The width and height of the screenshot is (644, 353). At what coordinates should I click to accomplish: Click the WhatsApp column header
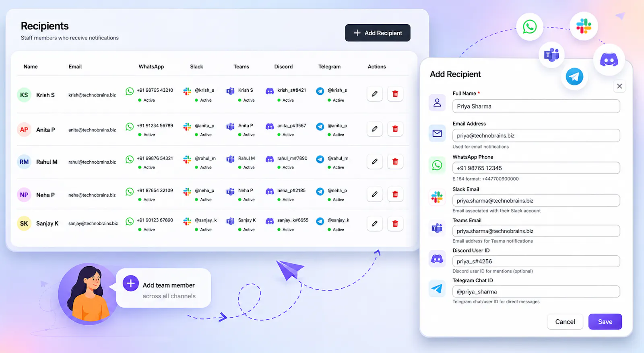coord(151,67)
